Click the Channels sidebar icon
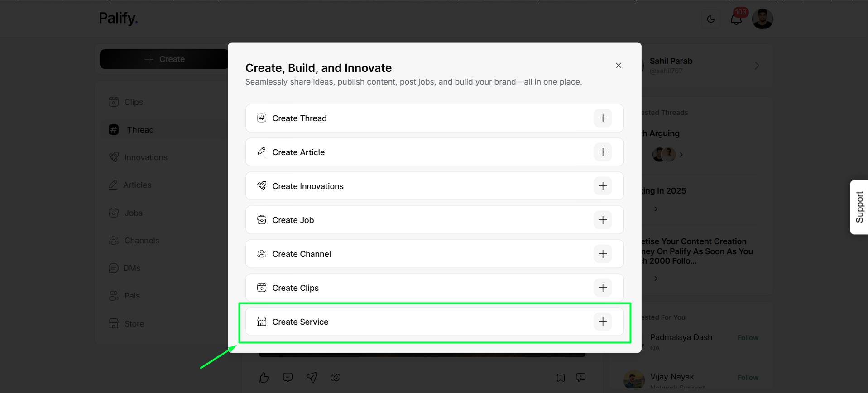The height and width of the screenshot is (393, 868). [x=114, y=241]
